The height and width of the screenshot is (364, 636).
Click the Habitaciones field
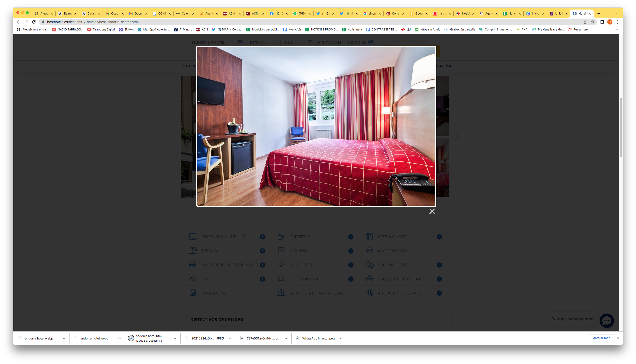pos(330,42)
